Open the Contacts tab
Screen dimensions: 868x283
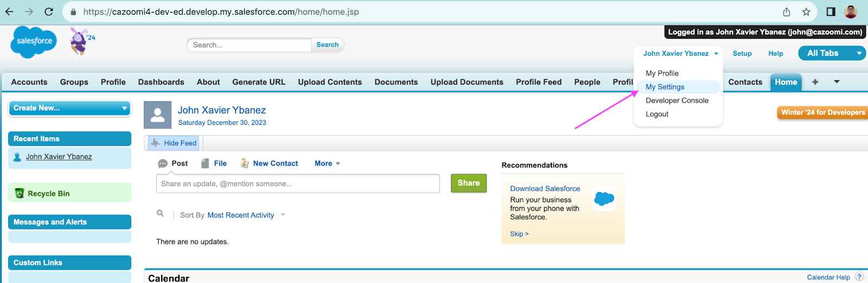pyautogui.click(x=745, y=82)
